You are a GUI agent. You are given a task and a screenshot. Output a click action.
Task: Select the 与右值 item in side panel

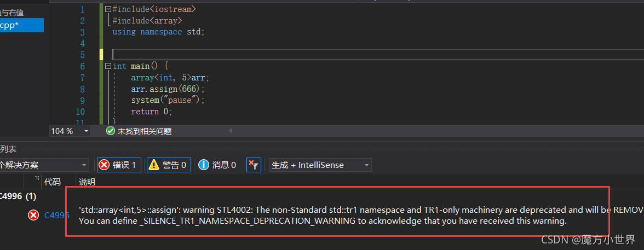click(12, 13)
